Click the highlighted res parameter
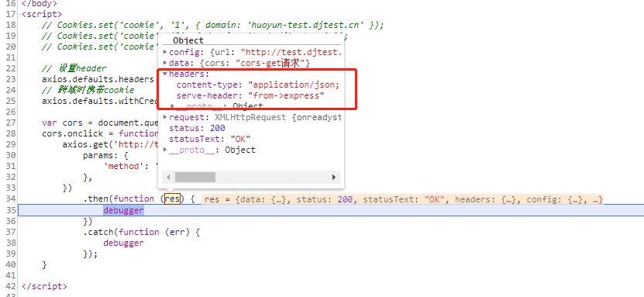644x297 pixels. [172, 199]
